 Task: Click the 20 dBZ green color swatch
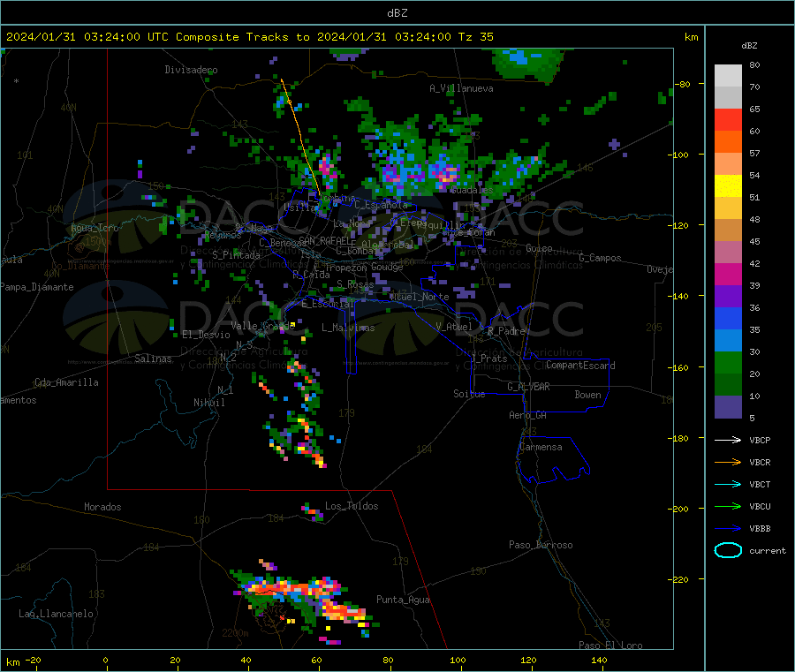728,362
